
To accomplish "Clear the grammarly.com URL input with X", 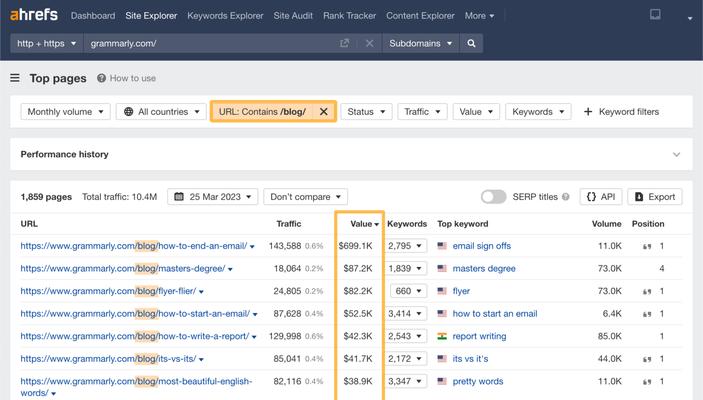I will coord(369,43).
